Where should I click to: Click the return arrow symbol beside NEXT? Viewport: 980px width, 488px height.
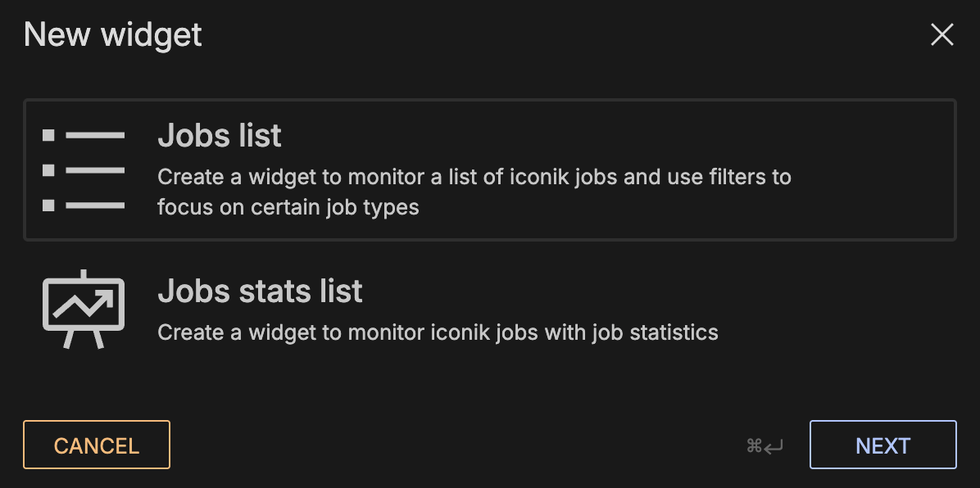[x=774, y=446]
